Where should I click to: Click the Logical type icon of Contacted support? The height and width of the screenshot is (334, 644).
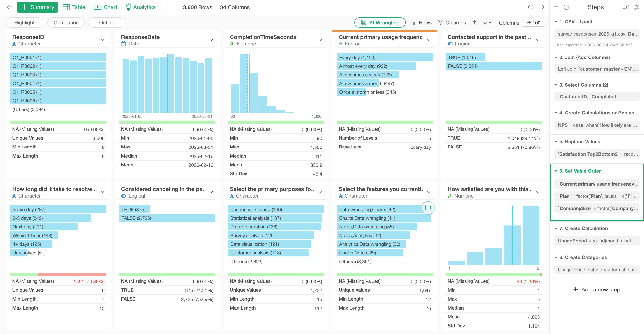450,44
